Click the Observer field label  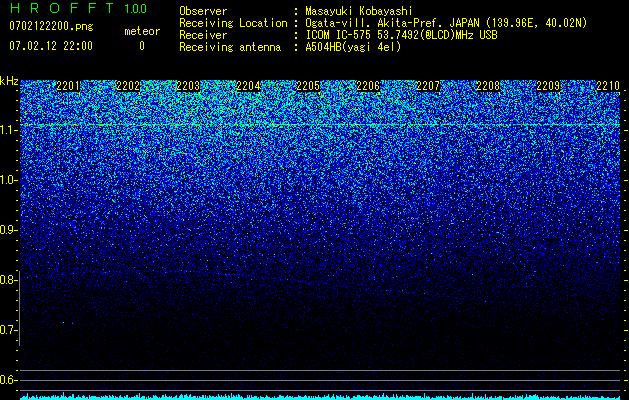[203, 11]
